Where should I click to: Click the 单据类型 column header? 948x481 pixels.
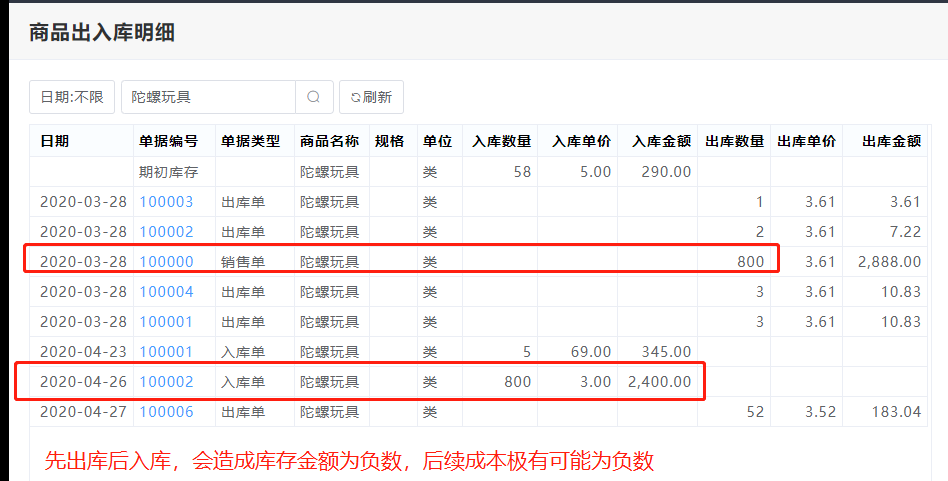250,141
